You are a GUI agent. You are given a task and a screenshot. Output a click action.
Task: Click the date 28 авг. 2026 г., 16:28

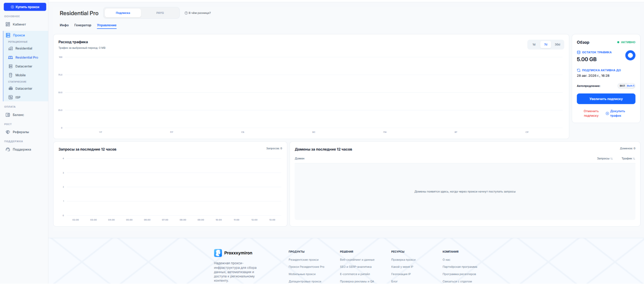(x=593, y=76)
